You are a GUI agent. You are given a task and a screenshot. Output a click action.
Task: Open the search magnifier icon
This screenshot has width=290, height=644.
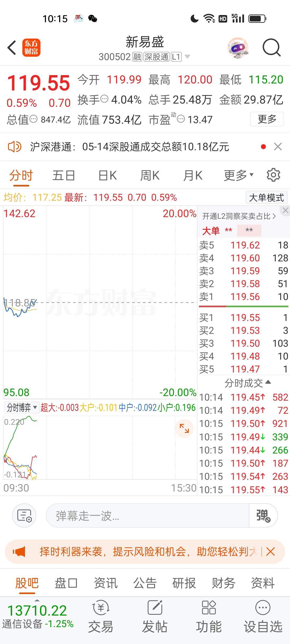click(271, 48)
